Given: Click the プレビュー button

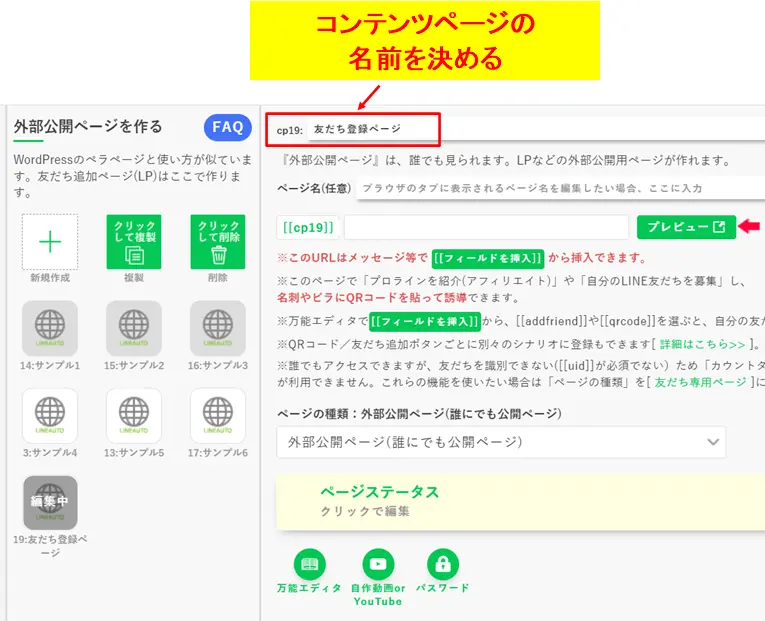Looking at the screenshot, I should pos(686,227).
